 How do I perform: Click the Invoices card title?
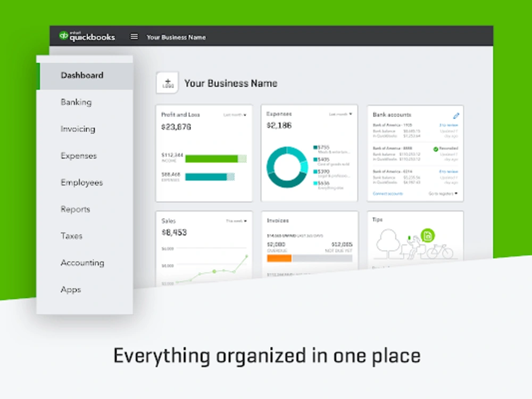click(278, 221)
